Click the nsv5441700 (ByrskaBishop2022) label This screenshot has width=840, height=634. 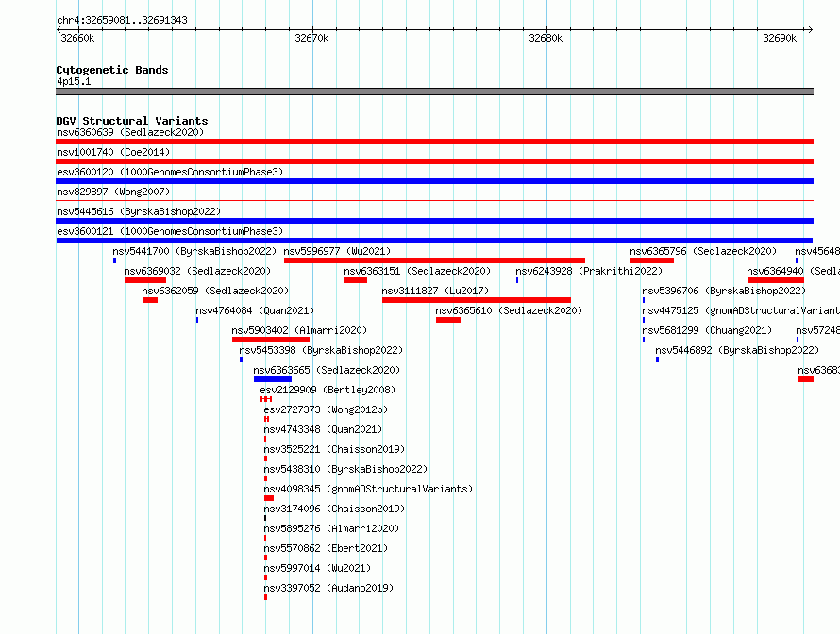194,251
